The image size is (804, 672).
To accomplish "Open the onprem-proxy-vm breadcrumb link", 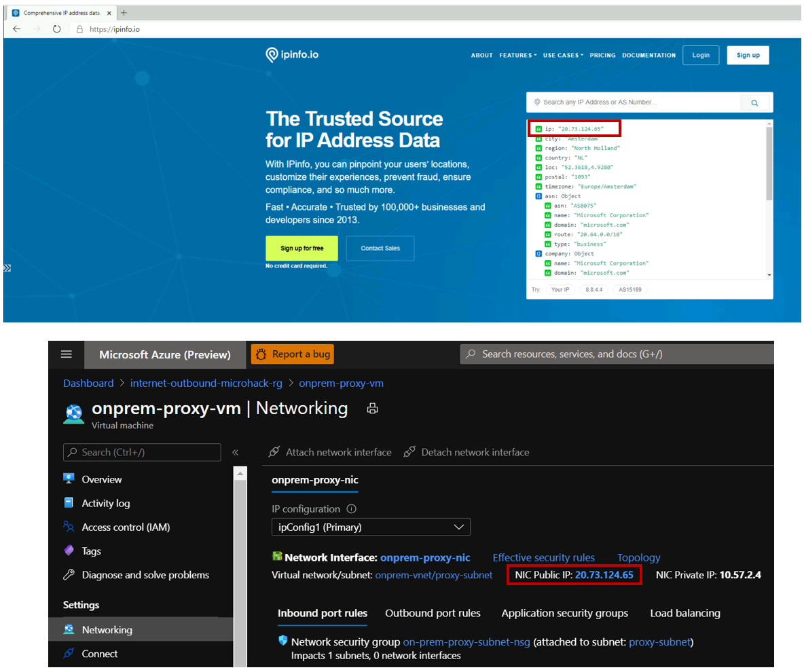I will (x=341, y=384).
